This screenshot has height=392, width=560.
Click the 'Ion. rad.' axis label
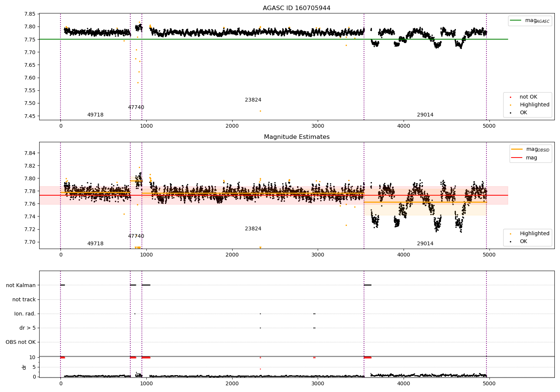point(25,314)
